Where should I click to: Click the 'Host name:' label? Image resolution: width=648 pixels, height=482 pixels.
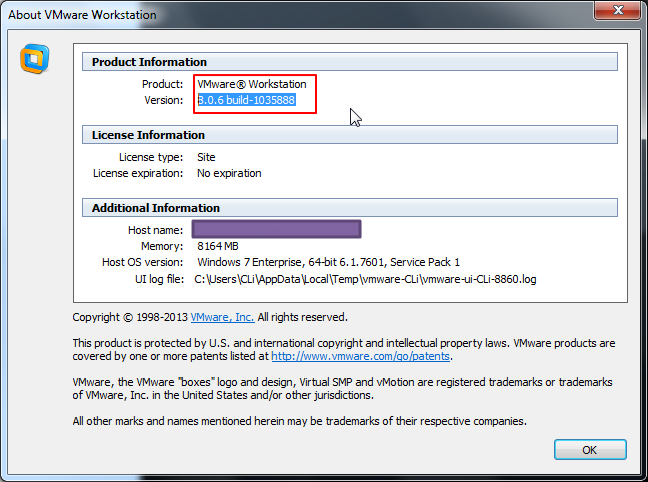(x=155, y=230)
